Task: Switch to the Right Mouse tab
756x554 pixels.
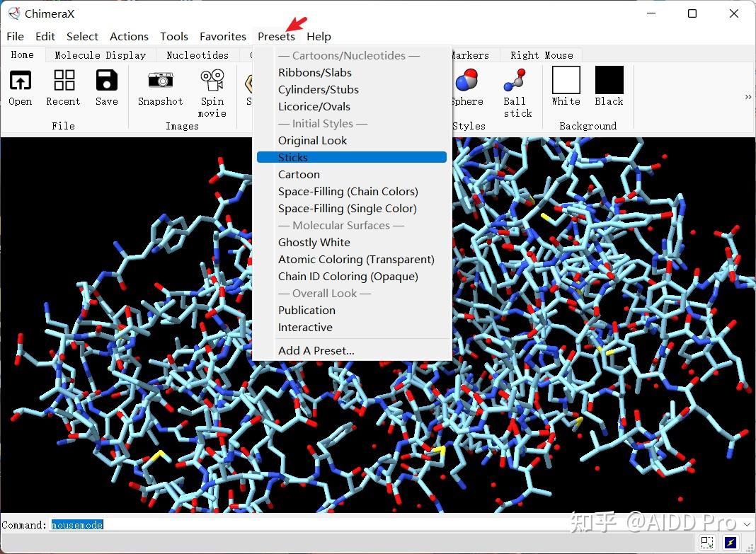Action: coord(542,54)
